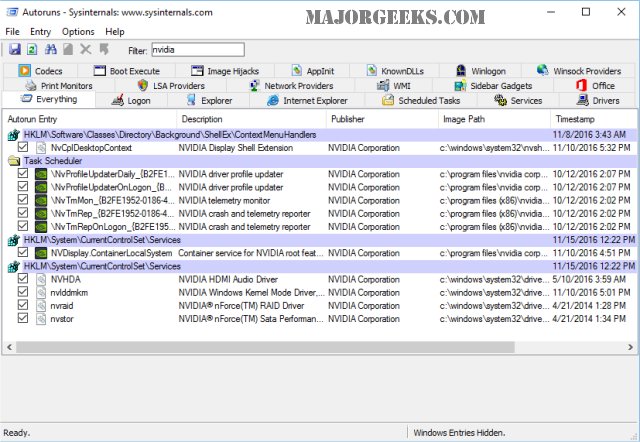Screen dimensions: 640x442
Task: Open the Sidebar Gadgets tab
Action: pyautogui.click(x=493, y=86)
